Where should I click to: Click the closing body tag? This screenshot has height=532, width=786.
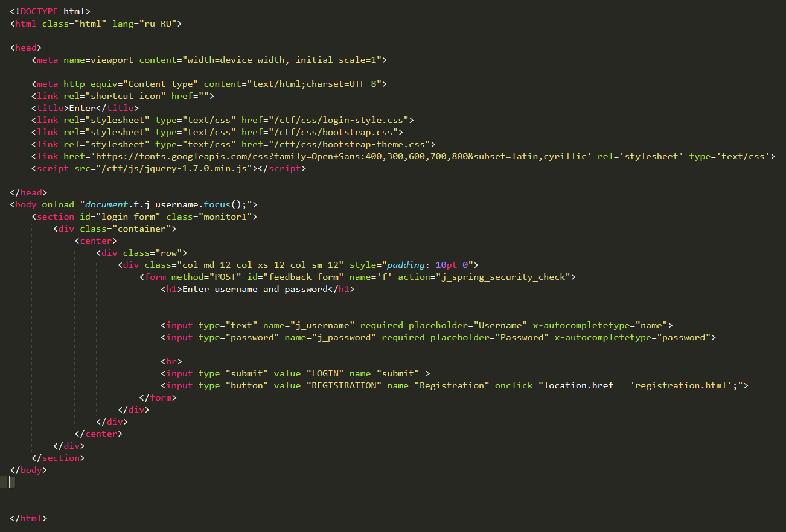pyautogui.click(x=28, y=470)
